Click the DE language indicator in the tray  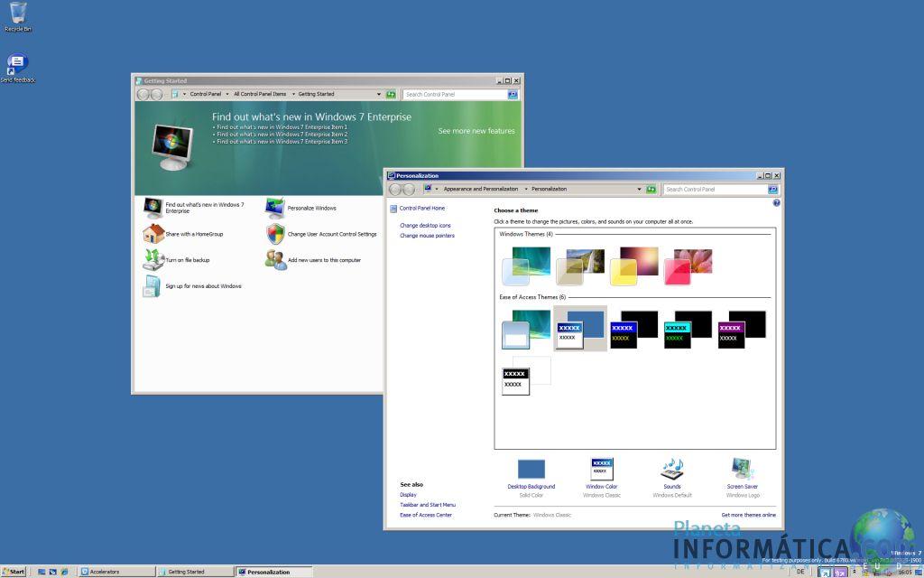(800, 572)
